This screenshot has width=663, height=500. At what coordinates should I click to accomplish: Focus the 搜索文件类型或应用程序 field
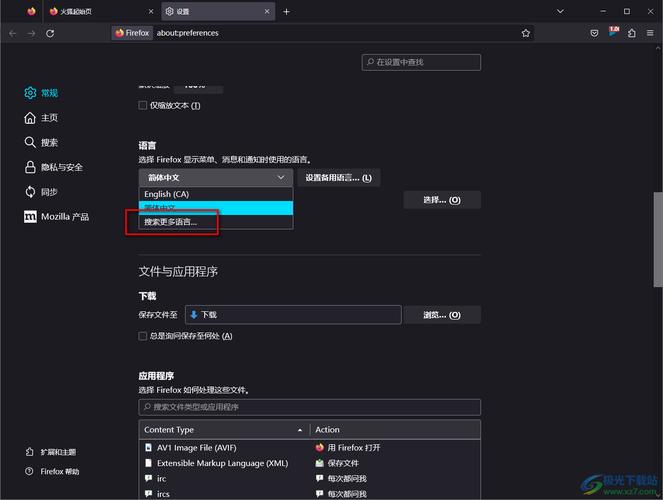[x=310, y=407]
